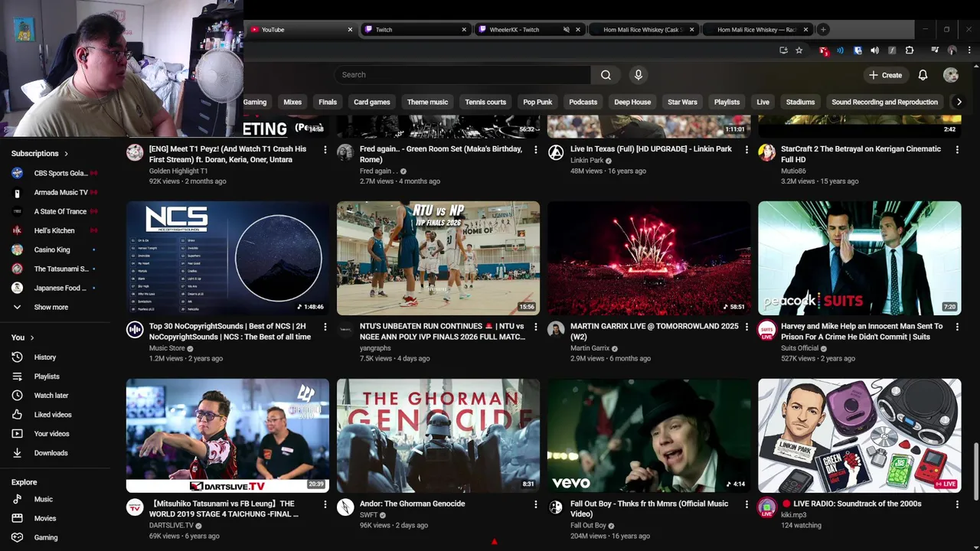Open a new browser tab

823,30
